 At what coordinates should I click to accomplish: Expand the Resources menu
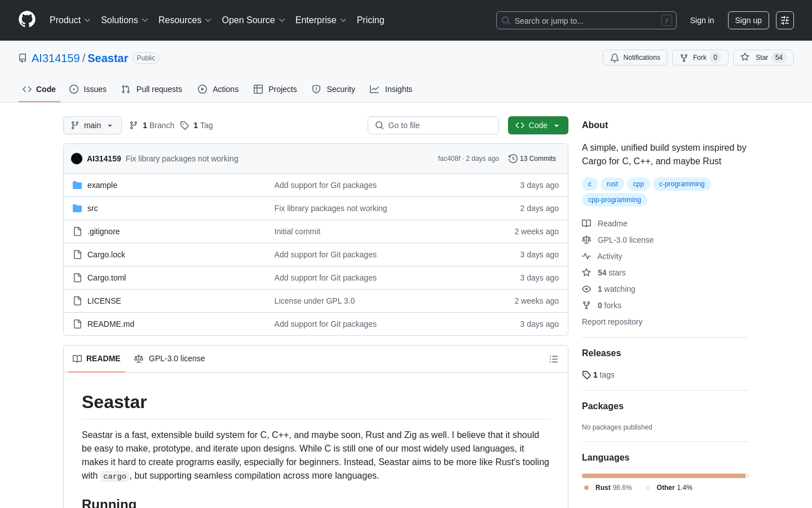185,20
